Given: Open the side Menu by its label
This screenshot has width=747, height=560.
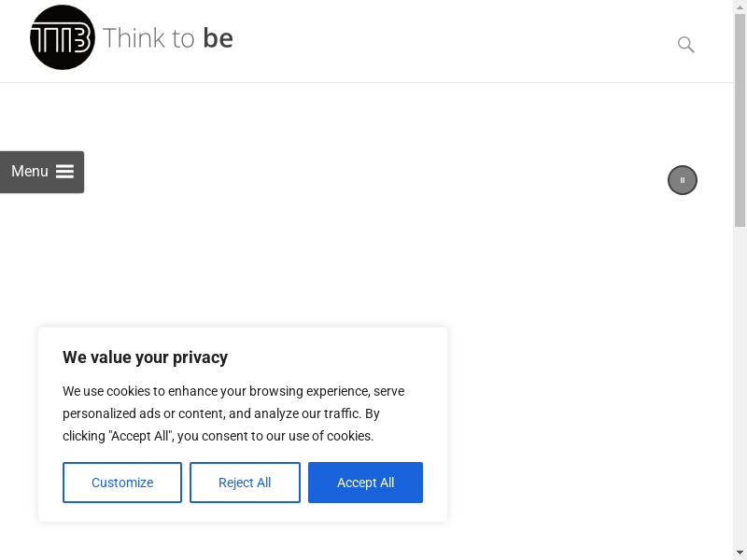Looking at the screenshot, I should coord(30,172).
